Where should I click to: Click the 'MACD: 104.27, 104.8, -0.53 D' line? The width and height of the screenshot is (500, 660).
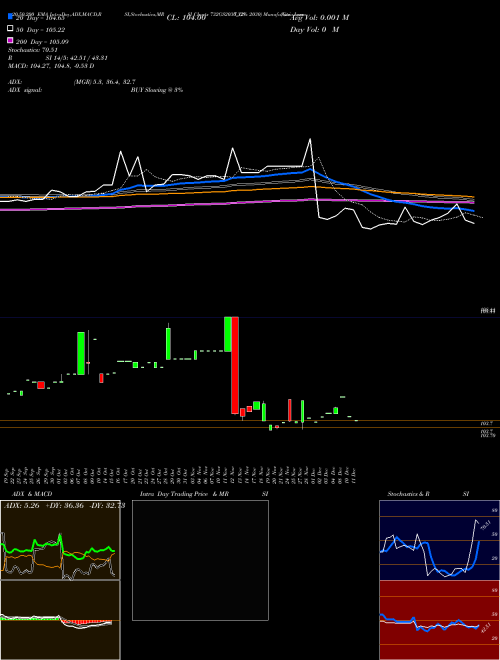click(x=51, y=66)
